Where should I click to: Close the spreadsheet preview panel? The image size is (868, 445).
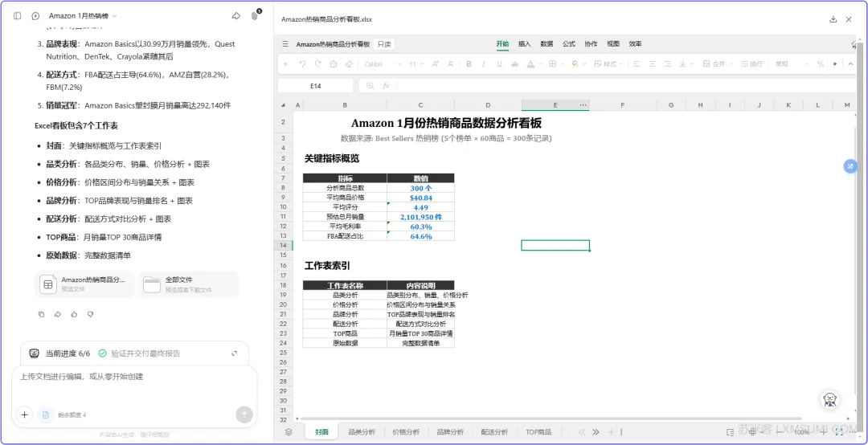point(849,18)
